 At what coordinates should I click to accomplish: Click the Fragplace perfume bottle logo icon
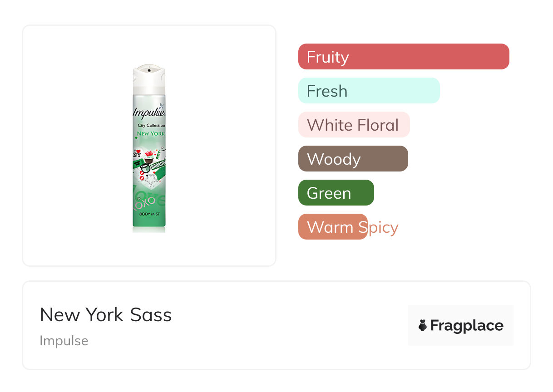point(423,325)
